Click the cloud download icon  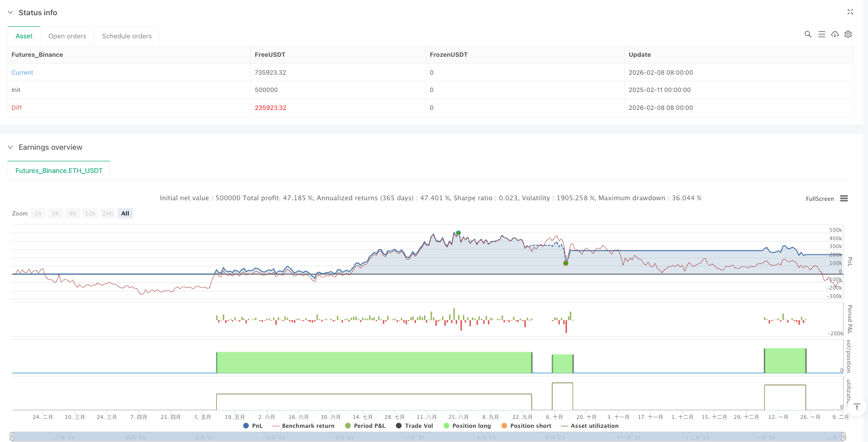(835, 34)
